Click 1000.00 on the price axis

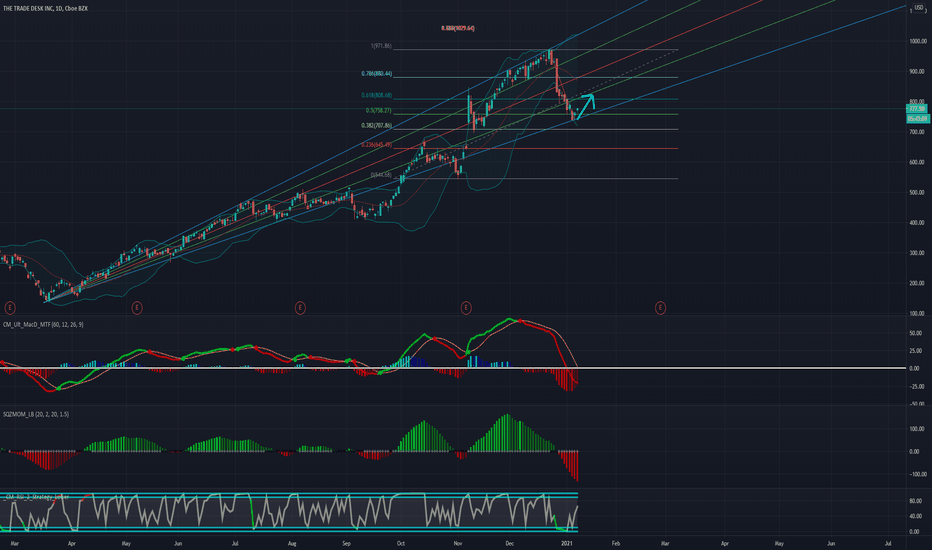point(917,41)
